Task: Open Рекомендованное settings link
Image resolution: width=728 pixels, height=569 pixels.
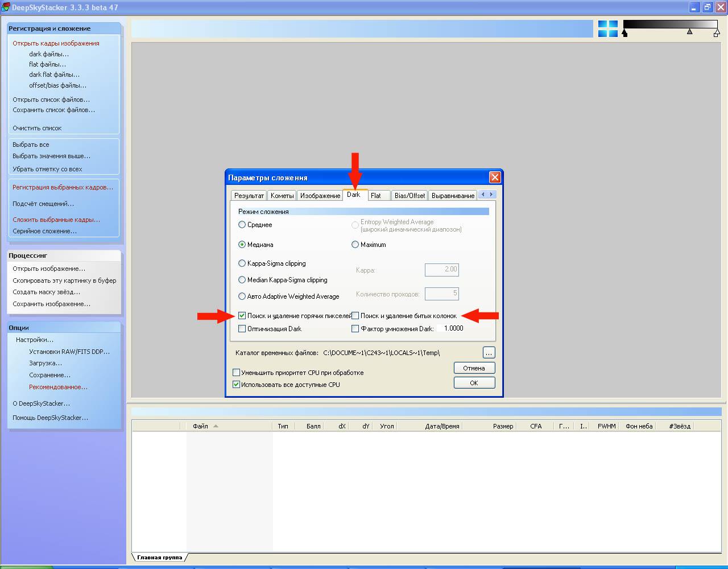Action: pos(58,387)
